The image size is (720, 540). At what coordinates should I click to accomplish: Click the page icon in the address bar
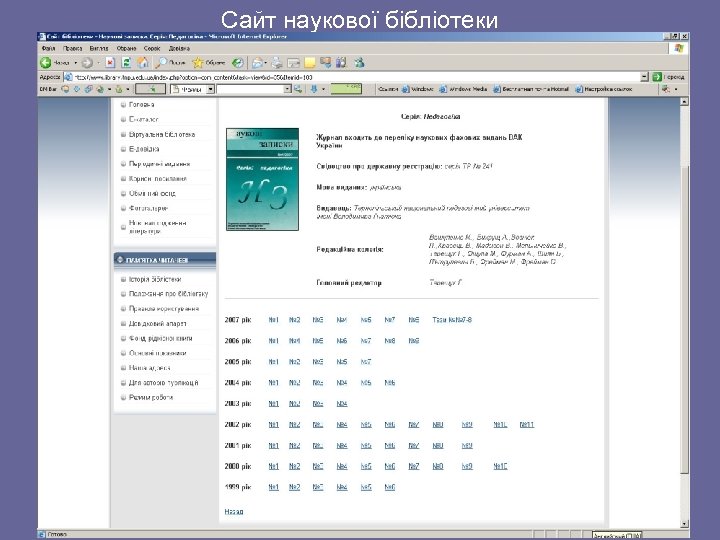68,77
